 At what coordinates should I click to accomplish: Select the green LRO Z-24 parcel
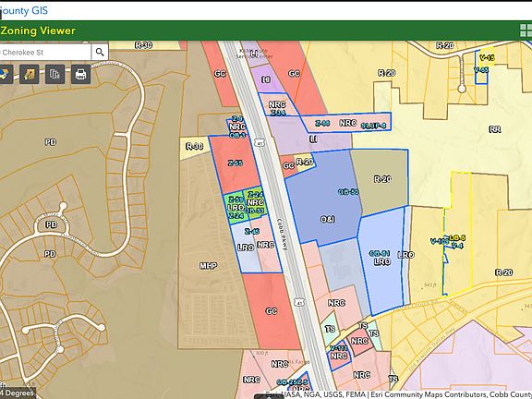[236, 208]
